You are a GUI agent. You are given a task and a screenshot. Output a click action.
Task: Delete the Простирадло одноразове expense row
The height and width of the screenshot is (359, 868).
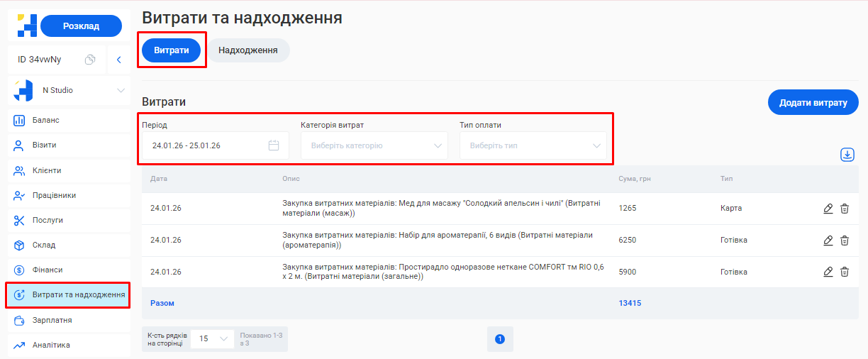click(845, 272)
